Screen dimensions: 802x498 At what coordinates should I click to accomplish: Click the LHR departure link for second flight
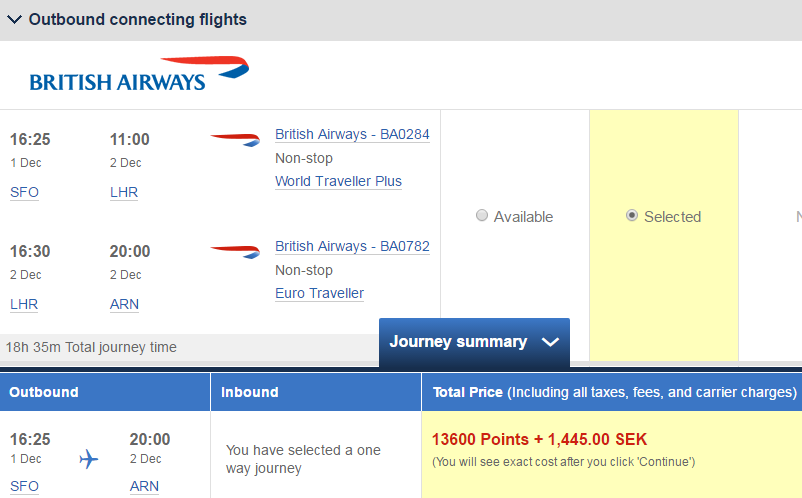coord(24,304)
